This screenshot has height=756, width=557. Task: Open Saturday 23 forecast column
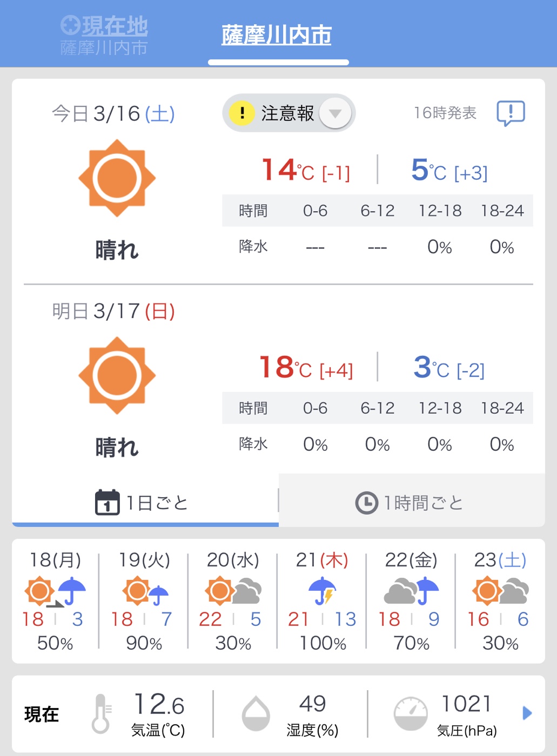coord(500,600)
